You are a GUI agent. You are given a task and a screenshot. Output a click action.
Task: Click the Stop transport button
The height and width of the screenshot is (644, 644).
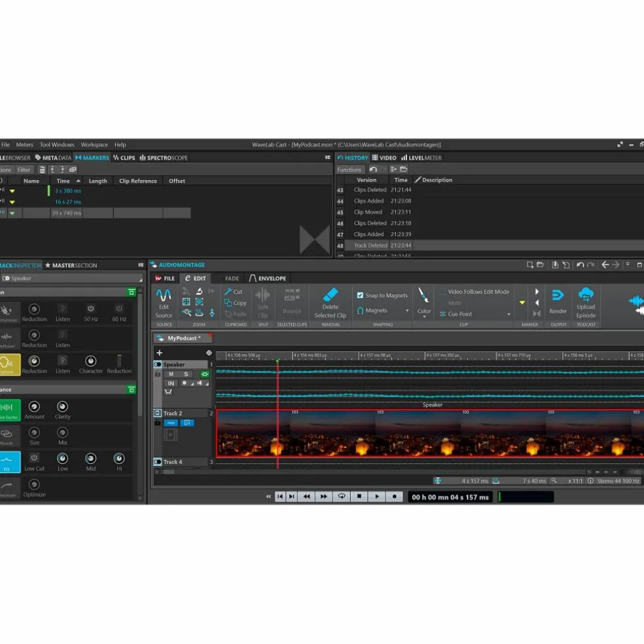359,496
